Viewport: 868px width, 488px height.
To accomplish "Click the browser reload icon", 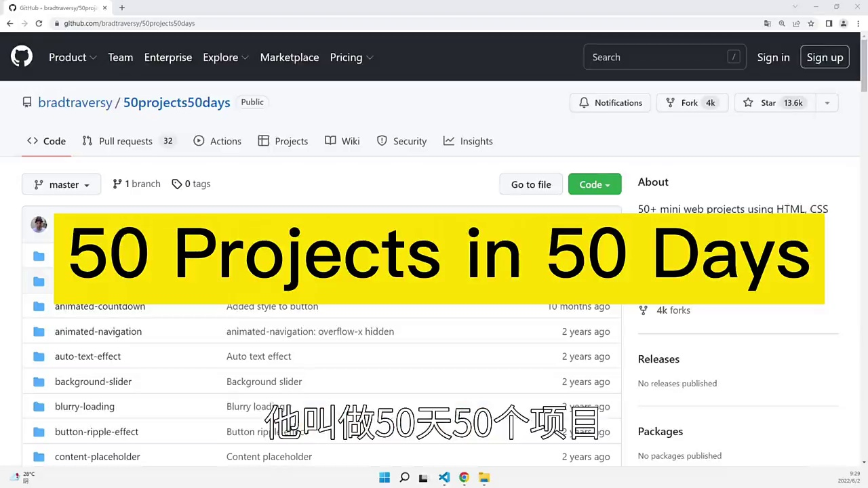I will [39, 23].
